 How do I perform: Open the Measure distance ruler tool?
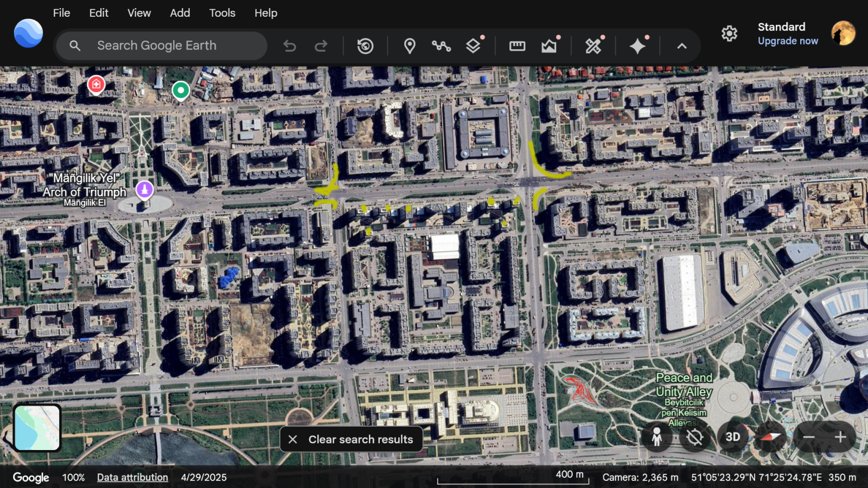tap(517, 46)
